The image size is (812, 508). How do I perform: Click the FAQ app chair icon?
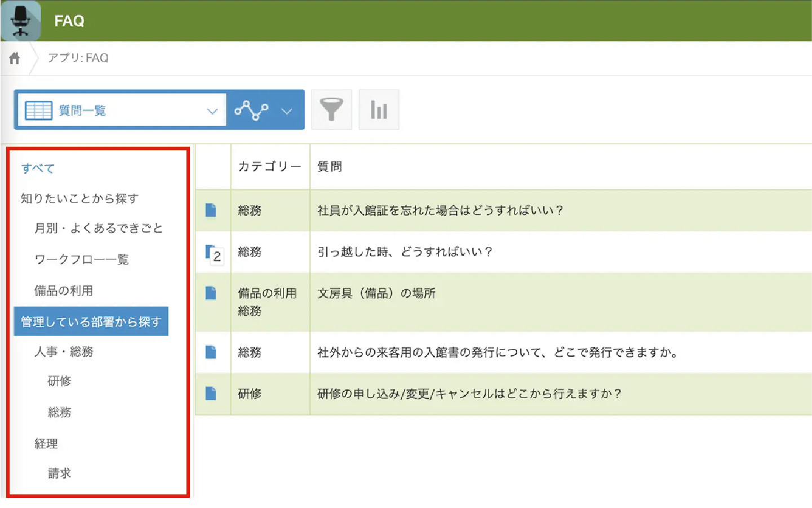coord(21,21)
